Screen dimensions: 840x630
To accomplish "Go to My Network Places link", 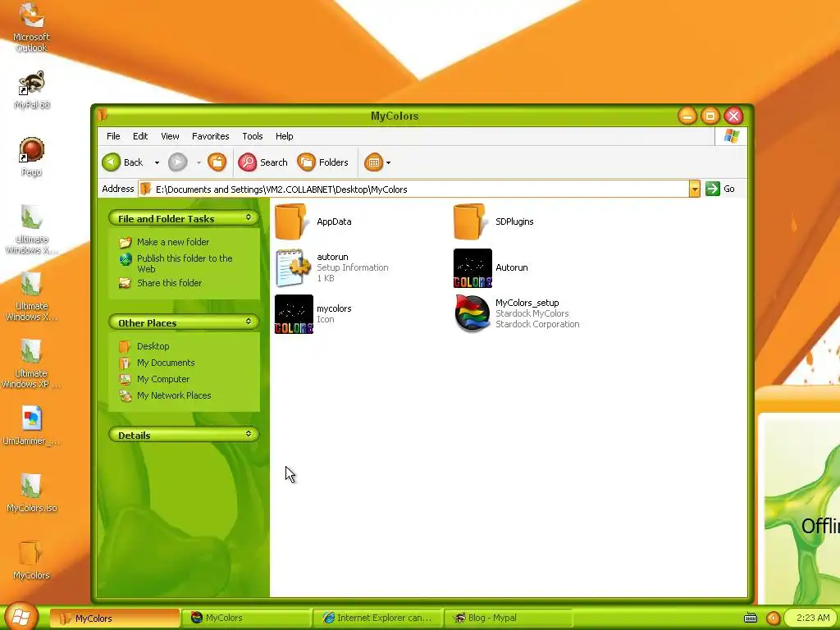I will (174, 395).
